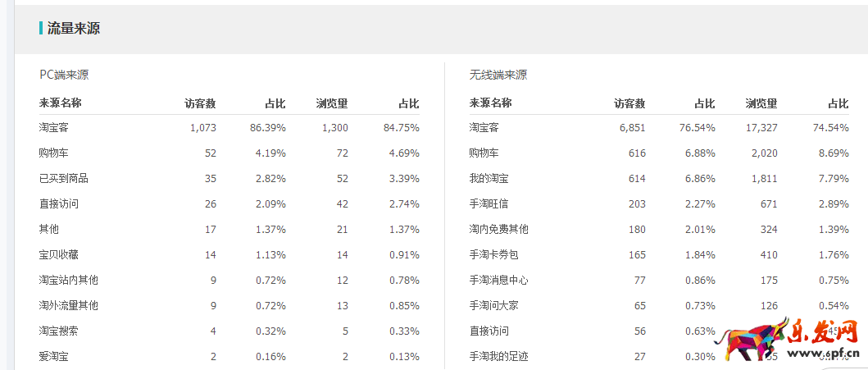Screen dimensions: 868x370
Task: Open 淘宝客 source in PC table
Action: [55, 128]
